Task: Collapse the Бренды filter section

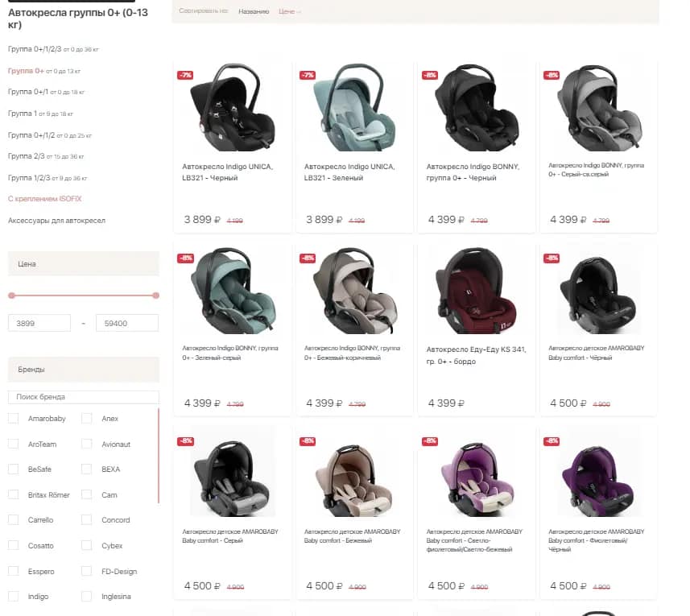Action: coord(84,370)
